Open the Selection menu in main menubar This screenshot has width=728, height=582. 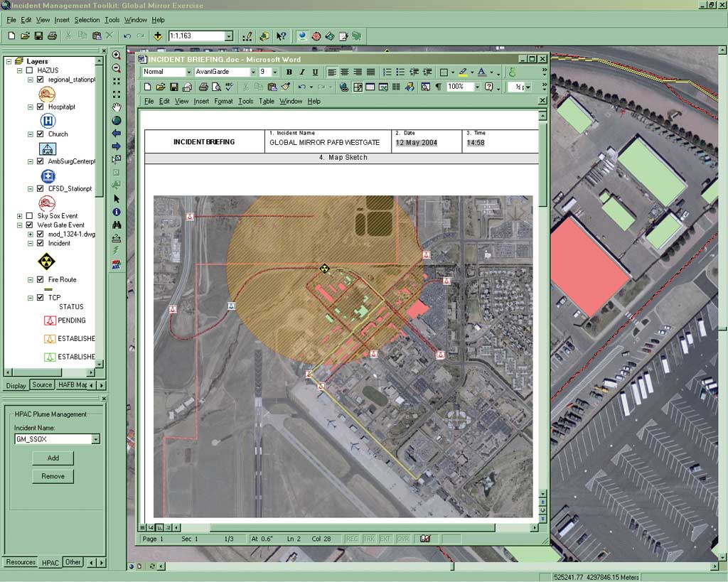87,20
